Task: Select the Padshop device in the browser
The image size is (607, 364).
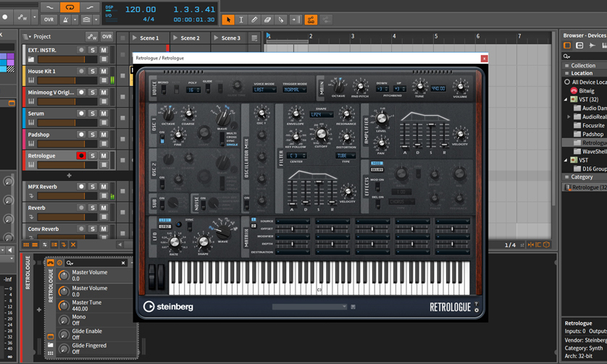Action: click(593, 134)
